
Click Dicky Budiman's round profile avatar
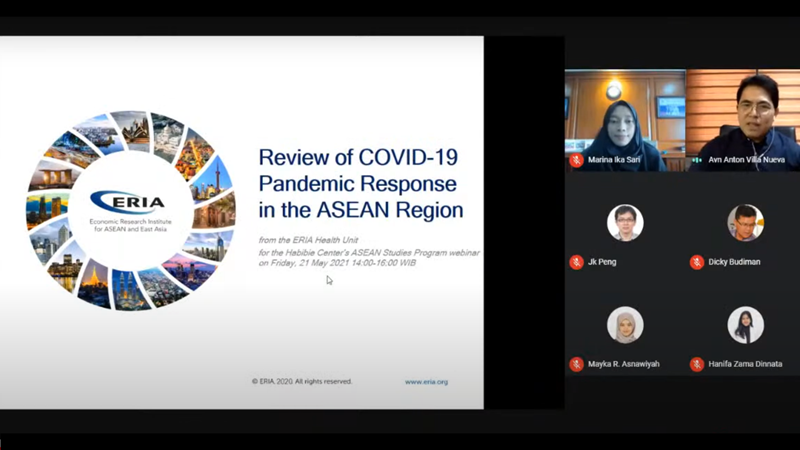(745, 222)
